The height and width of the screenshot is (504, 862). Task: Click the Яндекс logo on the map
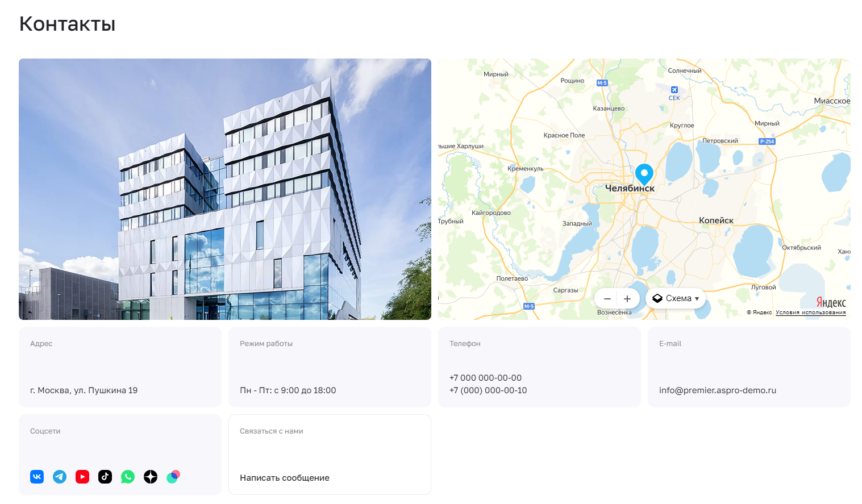coord(831,302)
